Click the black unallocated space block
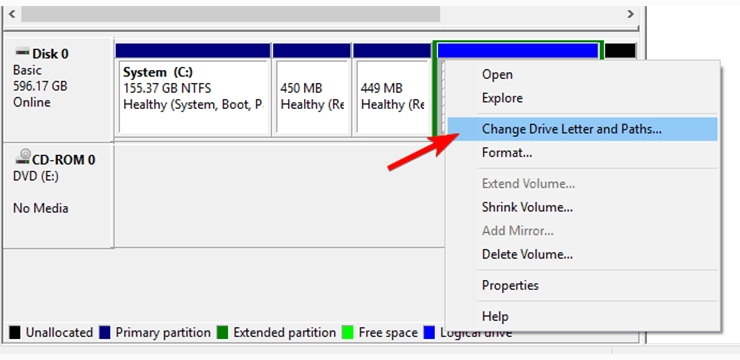 point(620,50)
